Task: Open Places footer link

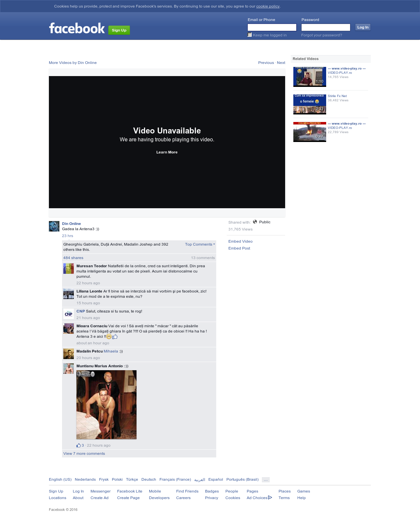Action: [x=284, y=491]
